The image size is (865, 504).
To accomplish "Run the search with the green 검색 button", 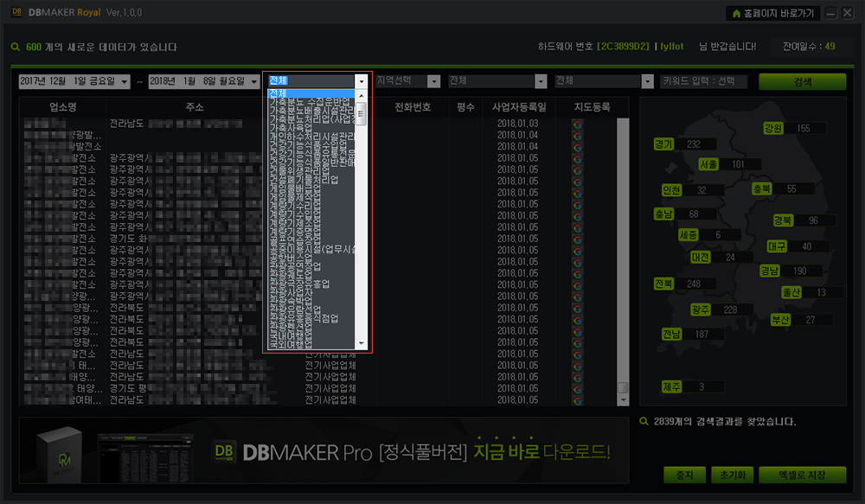I will pyautogui.click(x=802, y=81).
